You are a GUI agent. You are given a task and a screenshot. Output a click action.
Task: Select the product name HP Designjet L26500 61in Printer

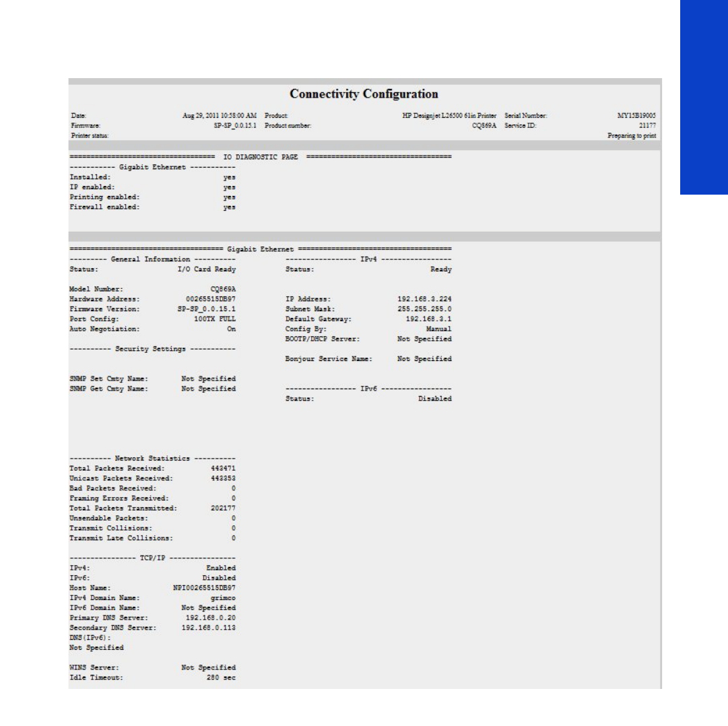point(449,116)
